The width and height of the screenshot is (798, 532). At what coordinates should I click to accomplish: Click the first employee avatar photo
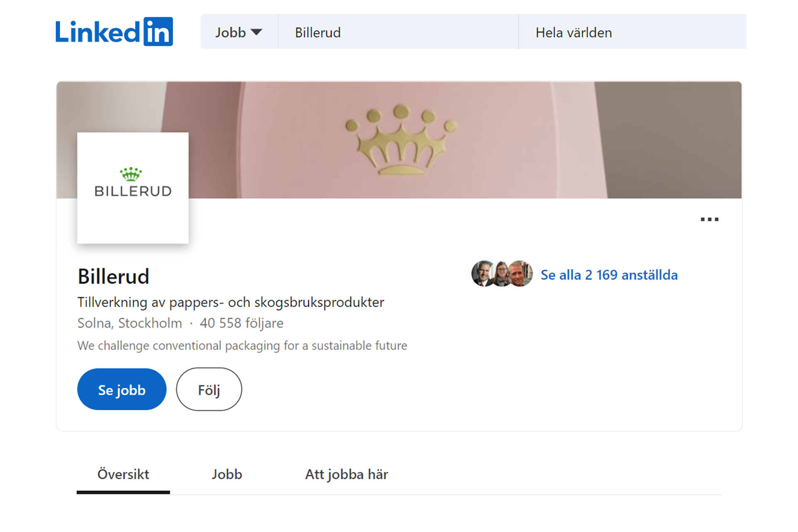pos(481,274)
